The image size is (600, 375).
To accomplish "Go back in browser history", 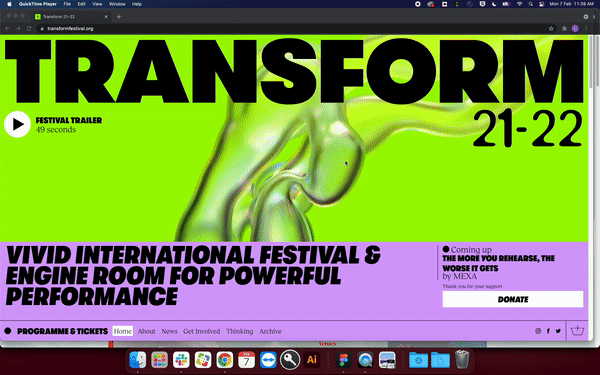I will (7, 28).
